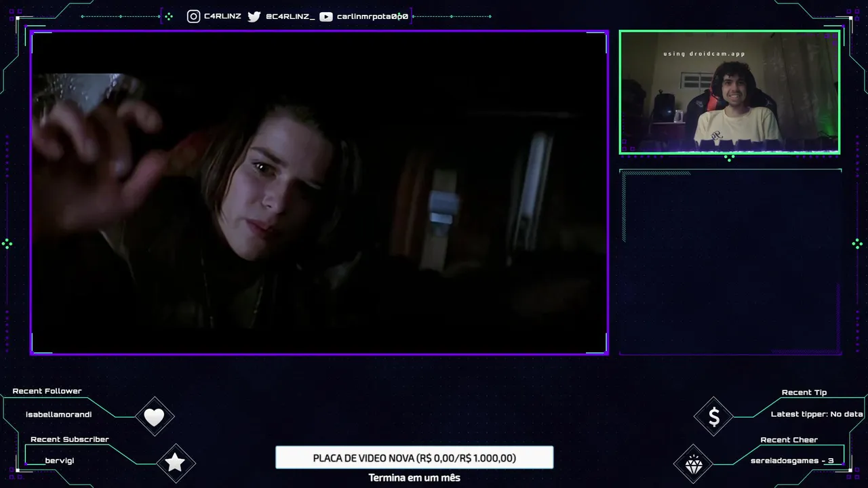Click the heart icon beside Recent Follower
The height and width of the screenshot is (488, 868).
(155, 417)
